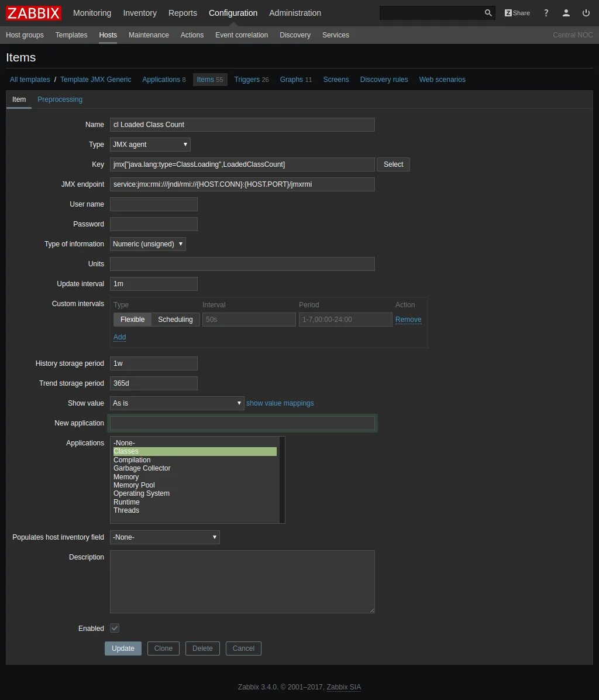Remove the custom interval row
The width and height of the screenshot is (599, 700).
click(408, 319)
